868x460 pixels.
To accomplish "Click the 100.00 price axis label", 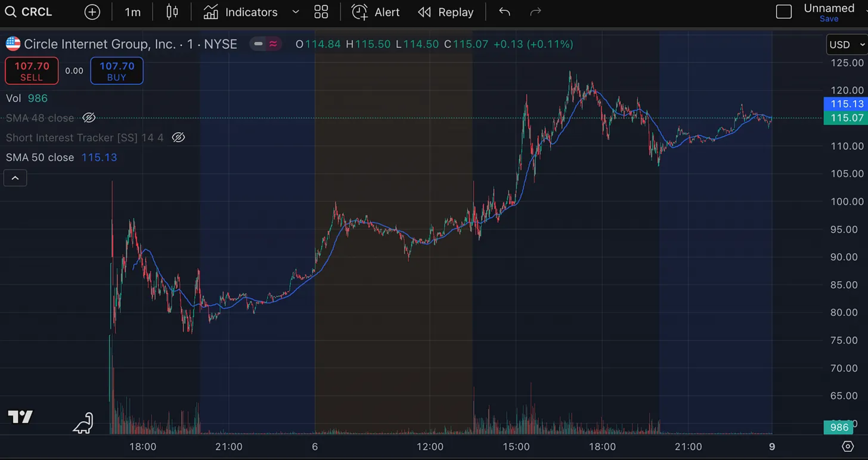I will coord(847,202).
